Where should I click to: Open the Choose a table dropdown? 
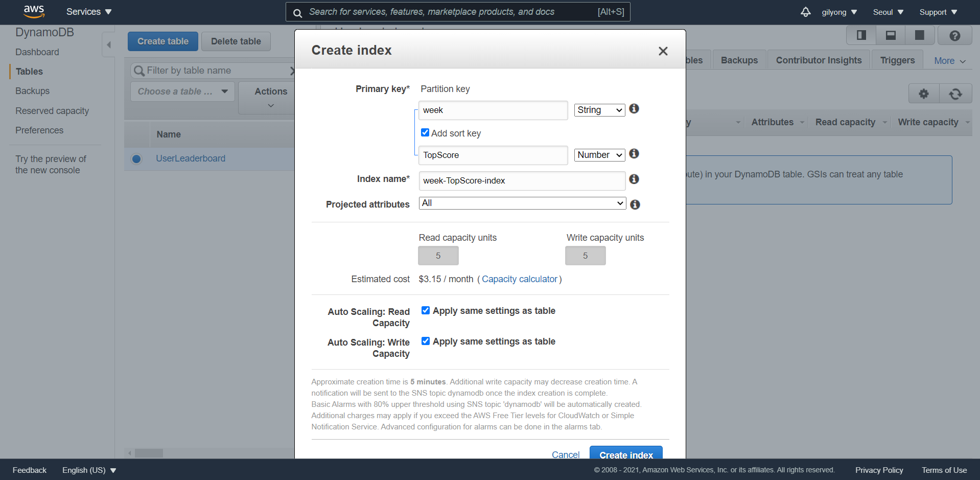[x=182, y=92]
